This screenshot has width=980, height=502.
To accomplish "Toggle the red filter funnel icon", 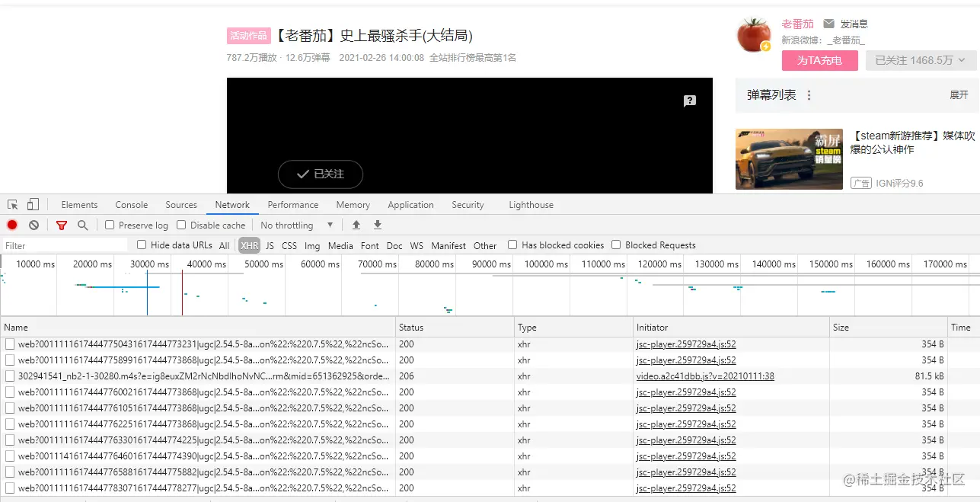I will 62,225.
